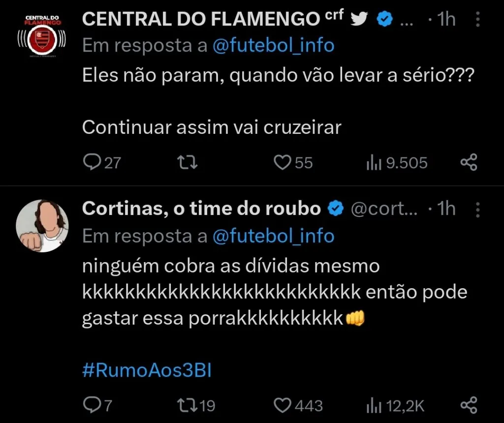This screenshot has height=423, width=504.
Task: Open reply comments on Cortinas' tweet
Action: coord(94,405)
